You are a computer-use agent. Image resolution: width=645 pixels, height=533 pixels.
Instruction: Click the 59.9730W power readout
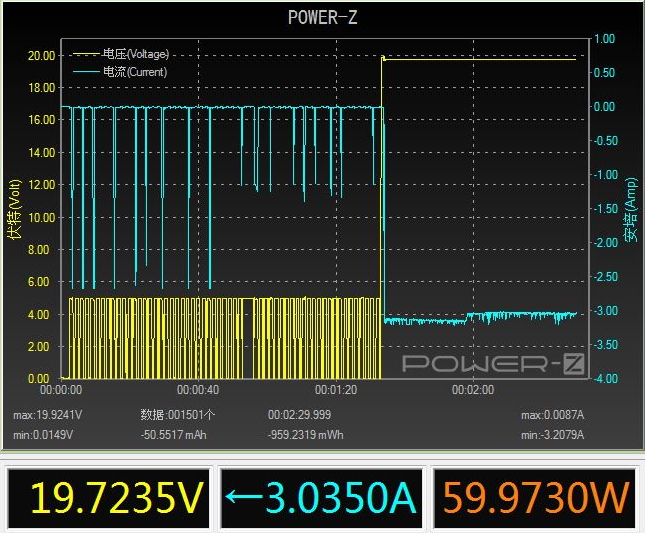536,498
